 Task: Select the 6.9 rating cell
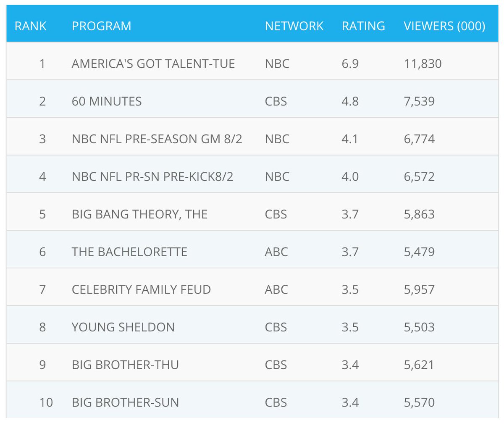(x=350, y=64)
